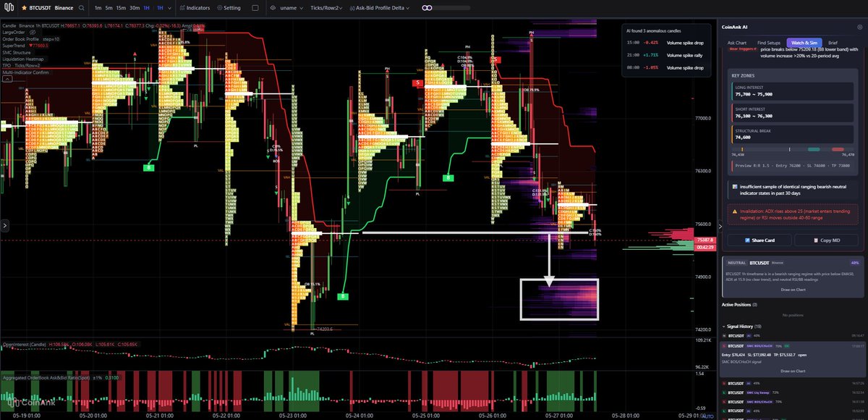868x420 pixels.
Task: Click the current price label 75387.8
Action: (x=704, y=240)
